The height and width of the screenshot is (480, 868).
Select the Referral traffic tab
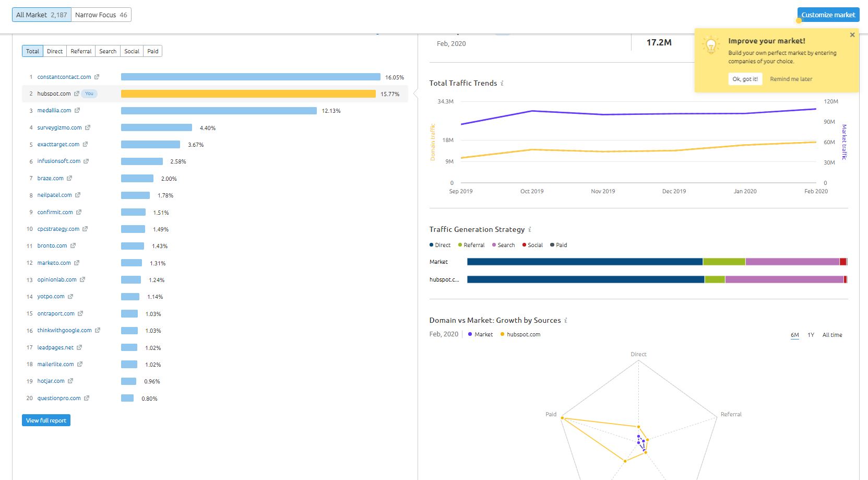[x=81, y=51]
